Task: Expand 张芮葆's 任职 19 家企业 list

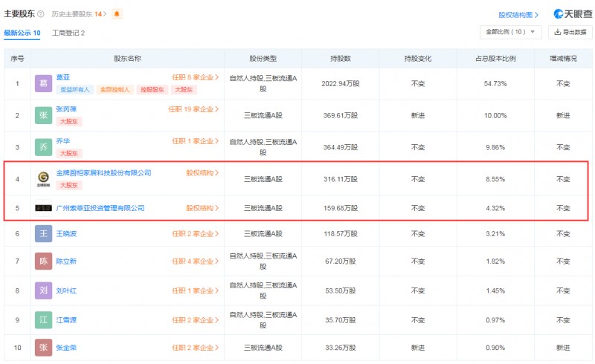Action: (x=193, y=109)
